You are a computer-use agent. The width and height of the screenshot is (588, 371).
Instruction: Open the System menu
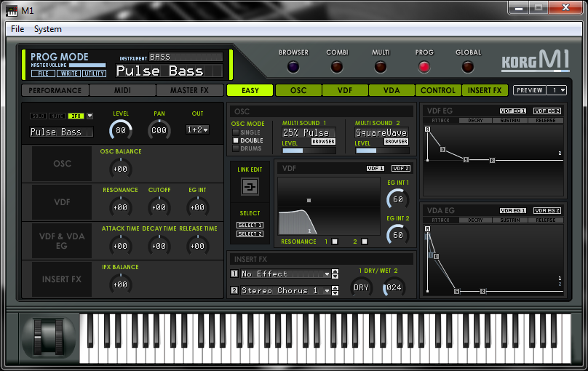click(x=47, y=29)
